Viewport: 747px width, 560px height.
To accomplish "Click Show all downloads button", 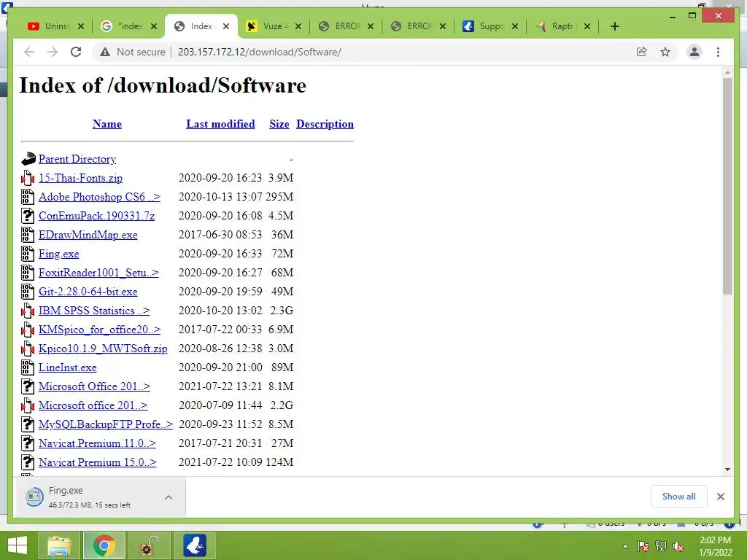I will pyautogui.click(x=679, y=497).
